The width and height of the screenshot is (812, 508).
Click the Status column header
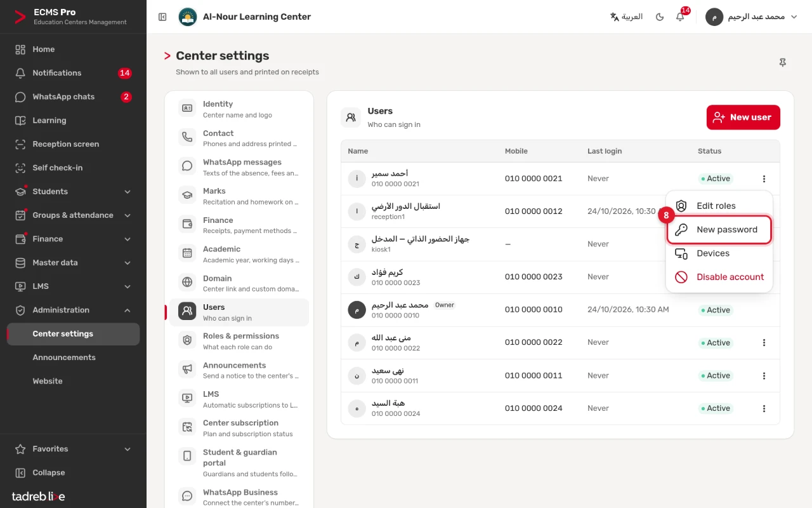pos(709,151)
